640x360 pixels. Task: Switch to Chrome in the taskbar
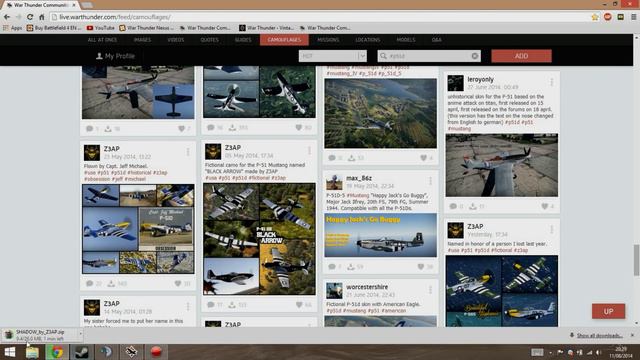[57, 351]
